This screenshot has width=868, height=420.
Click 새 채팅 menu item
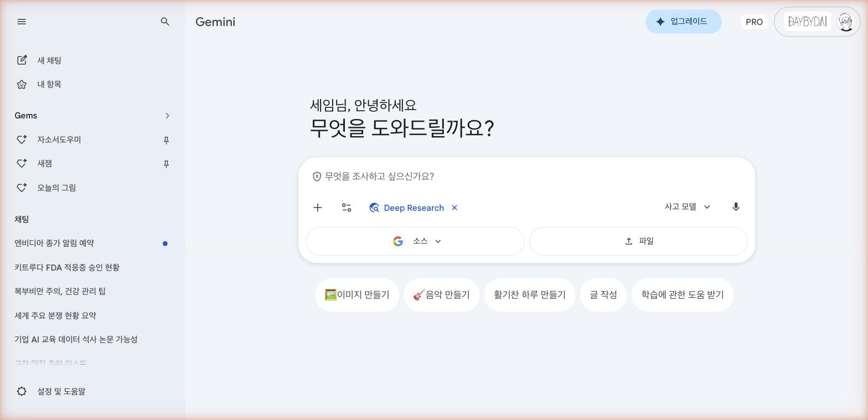(49, 61)
